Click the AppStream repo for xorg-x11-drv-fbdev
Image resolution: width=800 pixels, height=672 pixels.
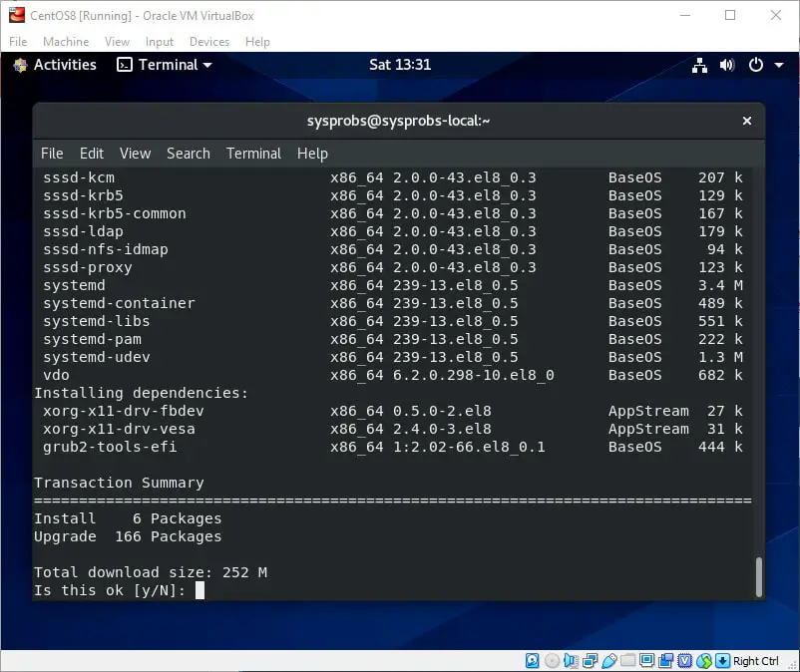648,411
